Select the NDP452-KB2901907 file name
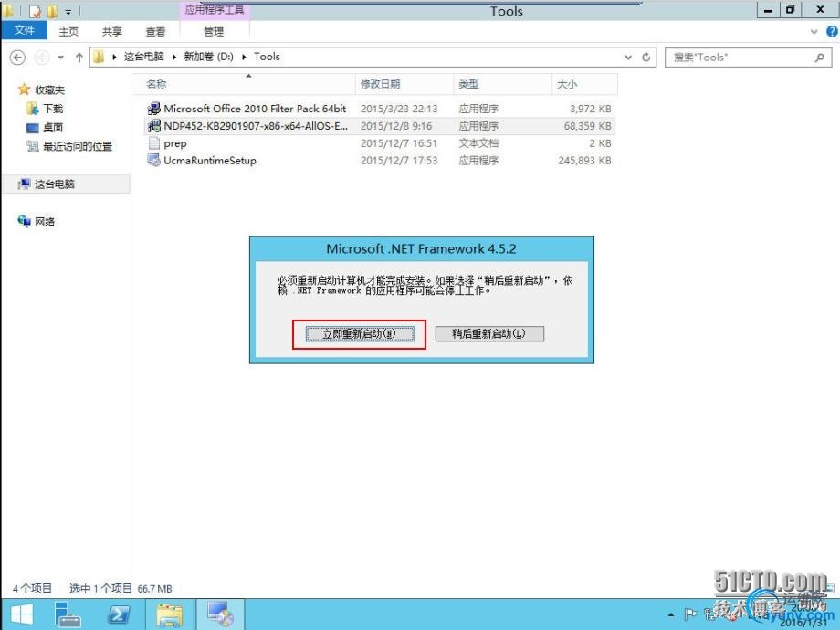Viewport: 840px width, 630px height. 256,126
